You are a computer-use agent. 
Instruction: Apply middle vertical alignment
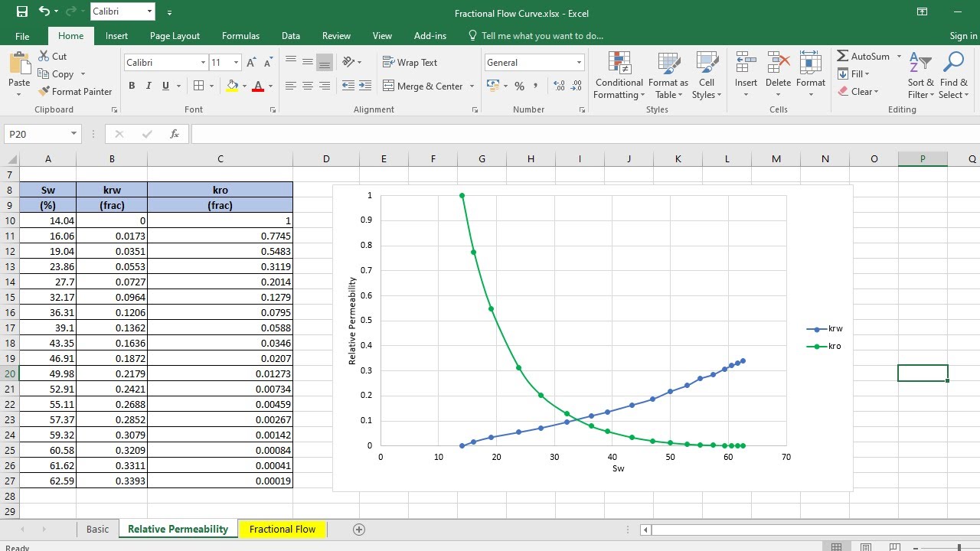[308, 62]
